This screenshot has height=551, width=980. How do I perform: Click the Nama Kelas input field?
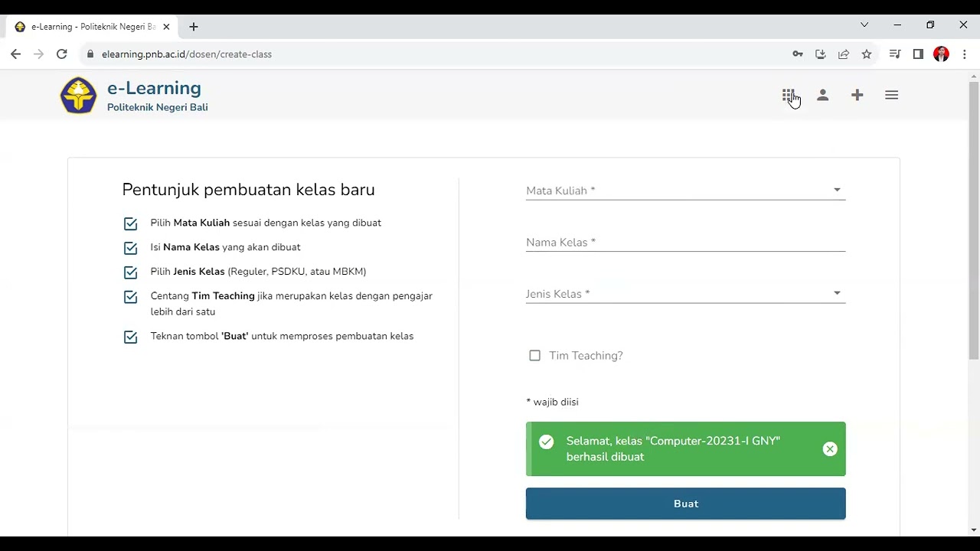tap(685, 243)
